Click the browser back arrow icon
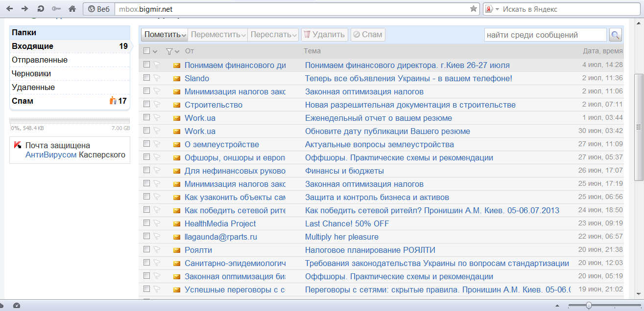The image size is (644, 311). pos(10,9)
